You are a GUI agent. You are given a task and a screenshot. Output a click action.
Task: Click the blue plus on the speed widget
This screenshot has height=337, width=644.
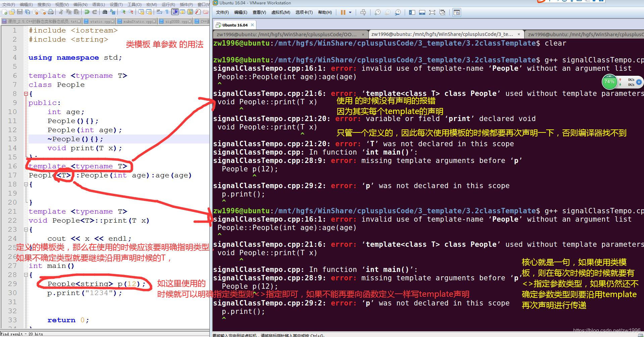639,82
